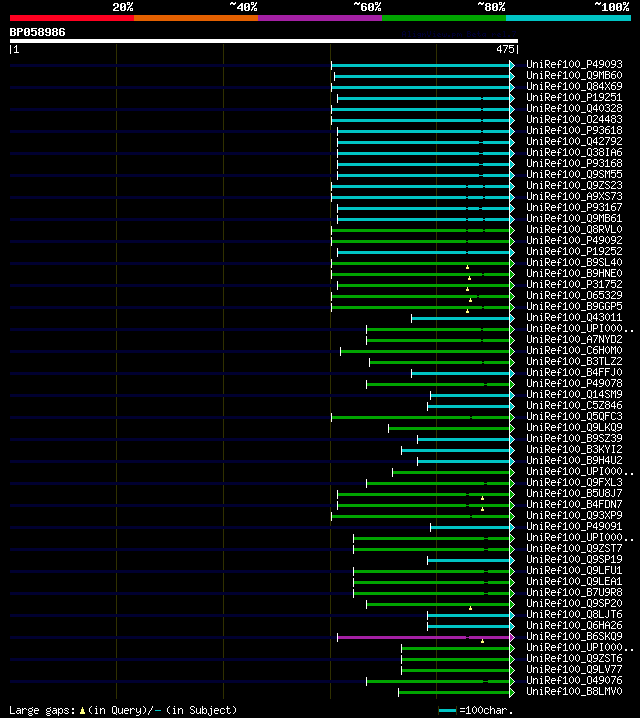Select the UniRef100_Q9SM55 label
This screenshot has width=640, height=718.
point(574,174)
